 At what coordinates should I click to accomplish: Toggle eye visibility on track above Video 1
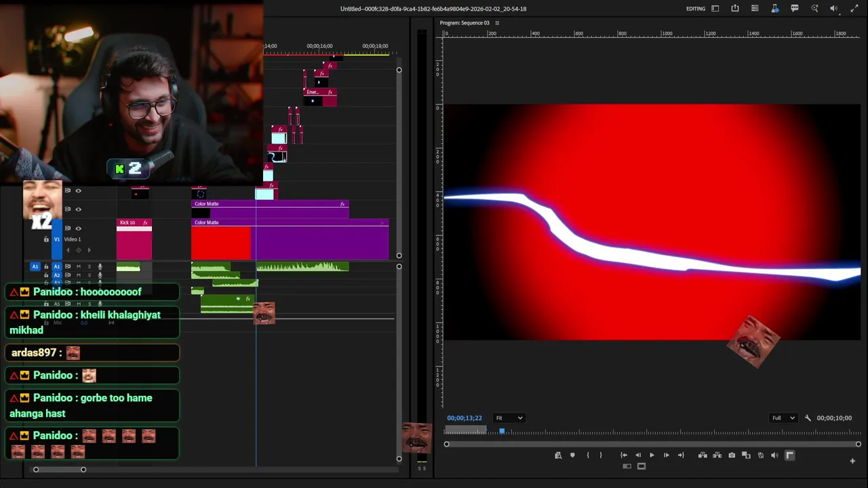click(78, 209)
